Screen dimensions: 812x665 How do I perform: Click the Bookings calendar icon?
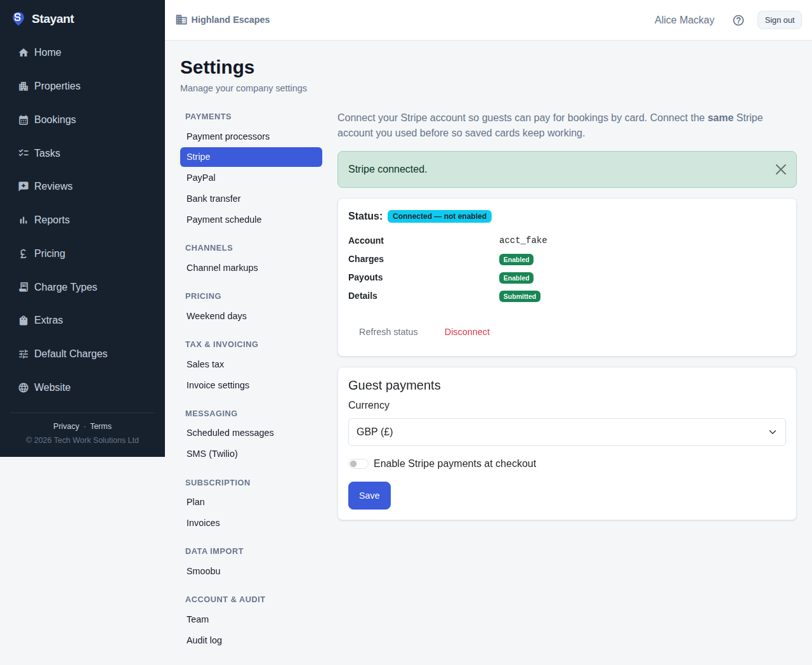pos(23,120)
